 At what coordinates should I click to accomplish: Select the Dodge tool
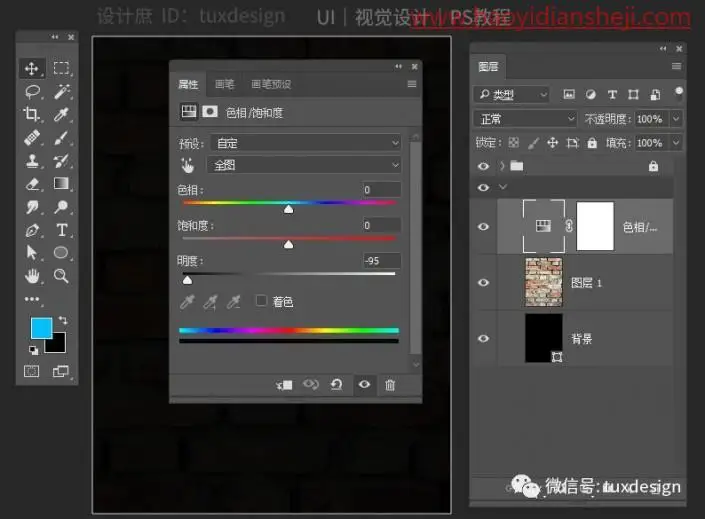tap(61, 207)
